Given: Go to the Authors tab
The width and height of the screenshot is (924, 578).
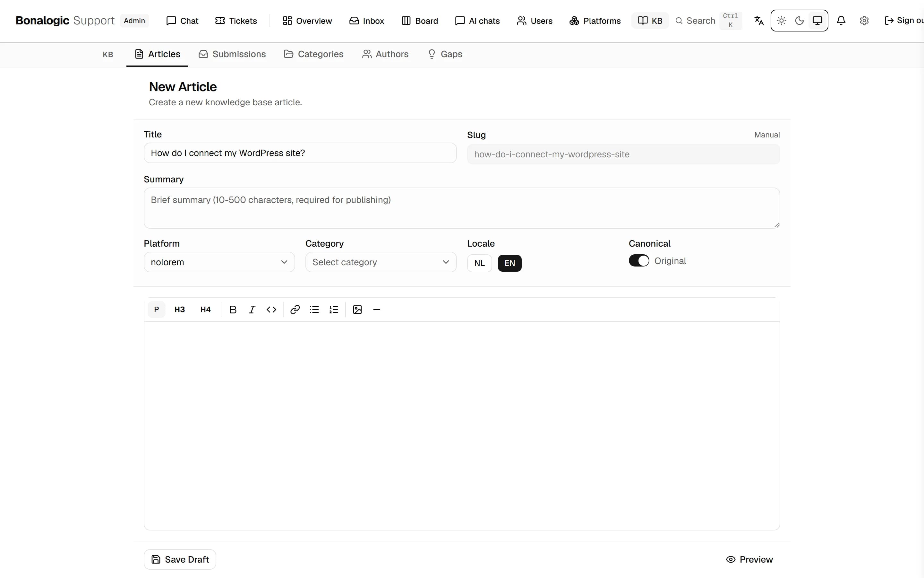Looking at the screenshot, I should click(x=385, y=54).
